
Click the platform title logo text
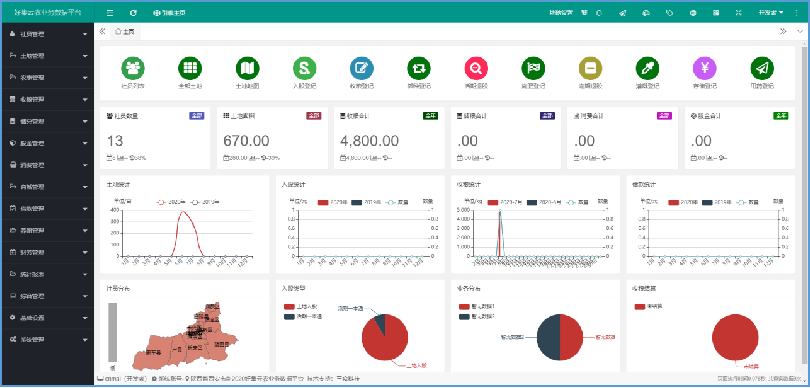[x=48, y=12]
